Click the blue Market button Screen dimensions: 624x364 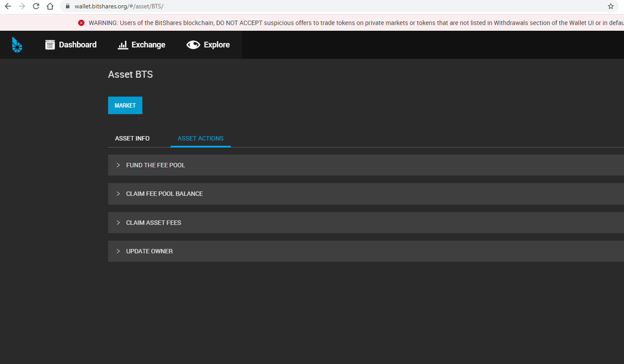(125, 105)
